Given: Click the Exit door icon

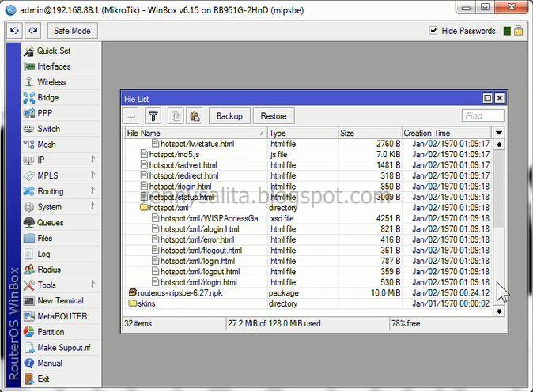Looking at the screenshot, I should (x=29, y=379).
